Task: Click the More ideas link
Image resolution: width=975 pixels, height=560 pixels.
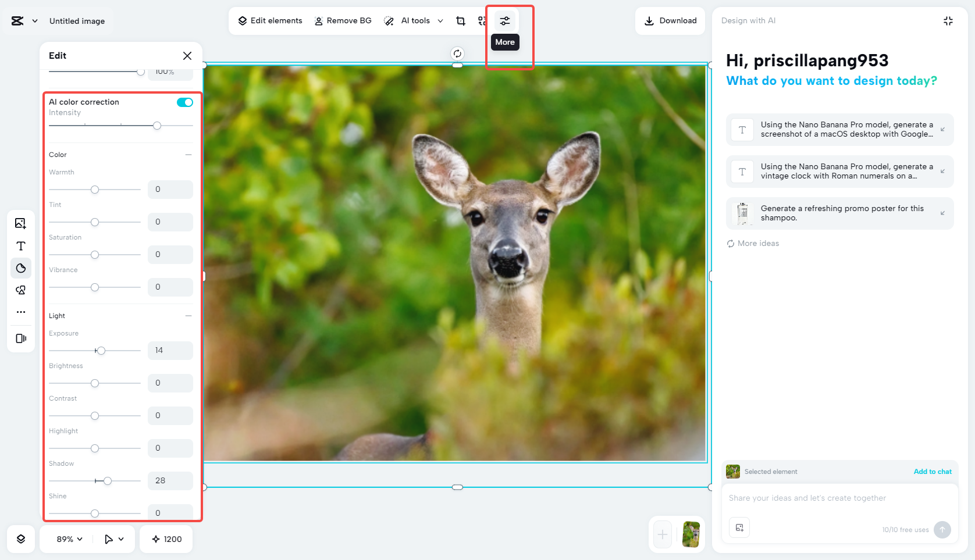Action: click(753, 243)
